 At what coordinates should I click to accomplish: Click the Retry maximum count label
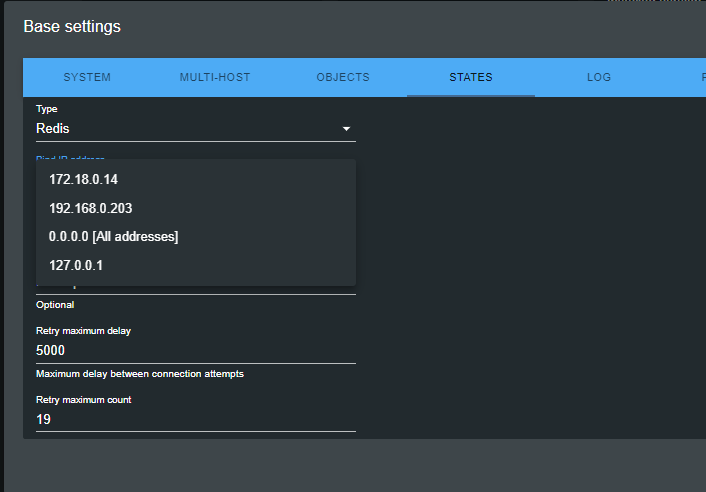[x=83, y=400]
